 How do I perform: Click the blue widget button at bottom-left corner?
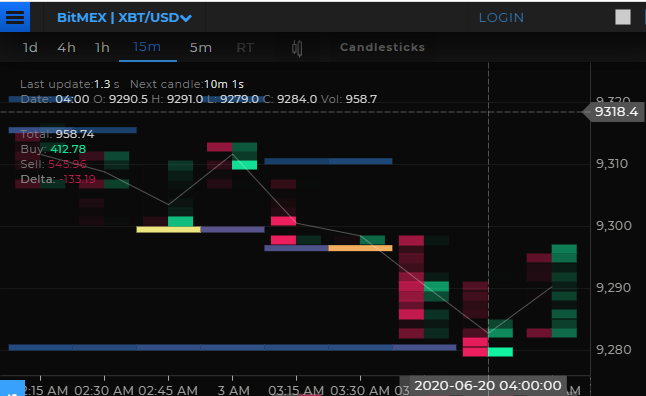click(12, 388)
